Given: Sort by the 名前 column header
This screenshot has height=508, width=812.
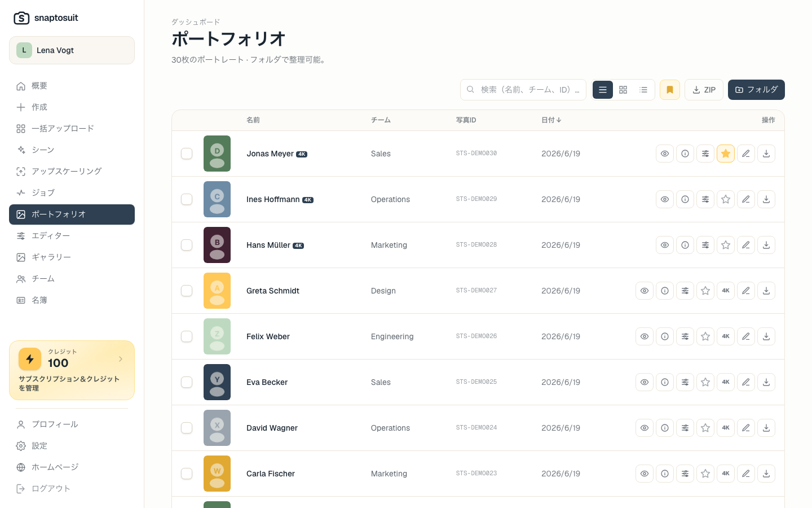Looking at the screenshot, I should coord(253,120).
